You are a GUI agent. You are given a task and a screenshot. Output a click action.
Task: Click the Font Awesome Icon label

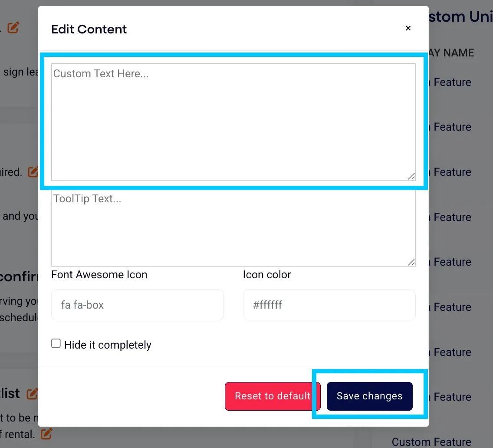(99, 275)
